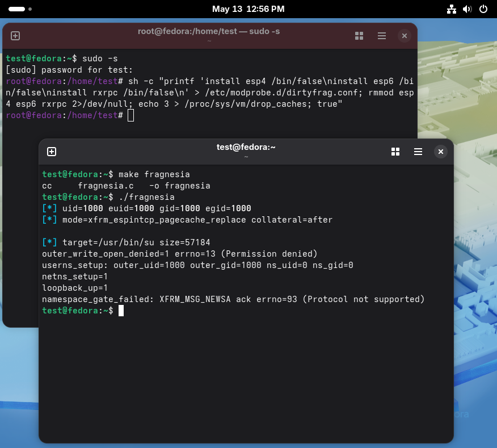This screenshot has height=448, width=497.
Task: Click '[sudo] password for test:' line
Action: [x=69, y=70]
